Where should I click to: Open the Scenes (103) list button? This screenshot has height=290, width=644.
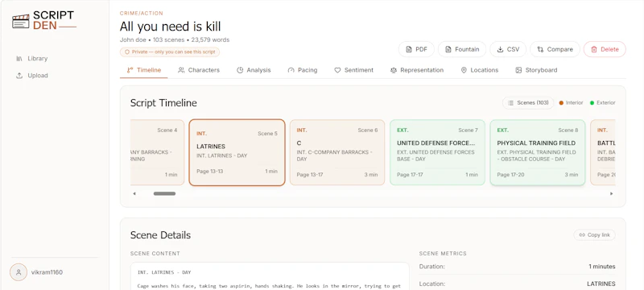tap(528, 102)
